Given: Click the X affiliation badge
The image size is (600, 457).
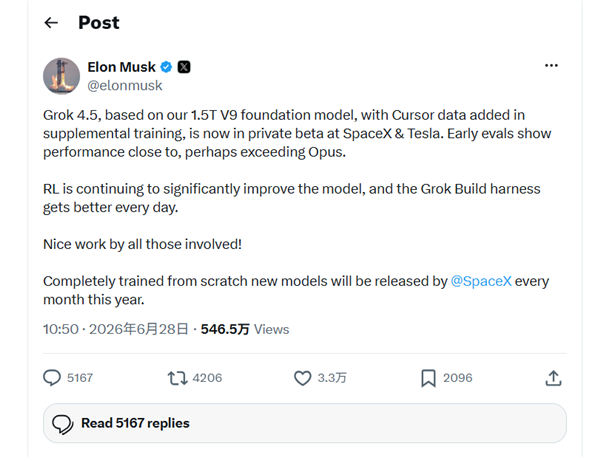Looking at the screenshot, I should click(x=184, y=67).
